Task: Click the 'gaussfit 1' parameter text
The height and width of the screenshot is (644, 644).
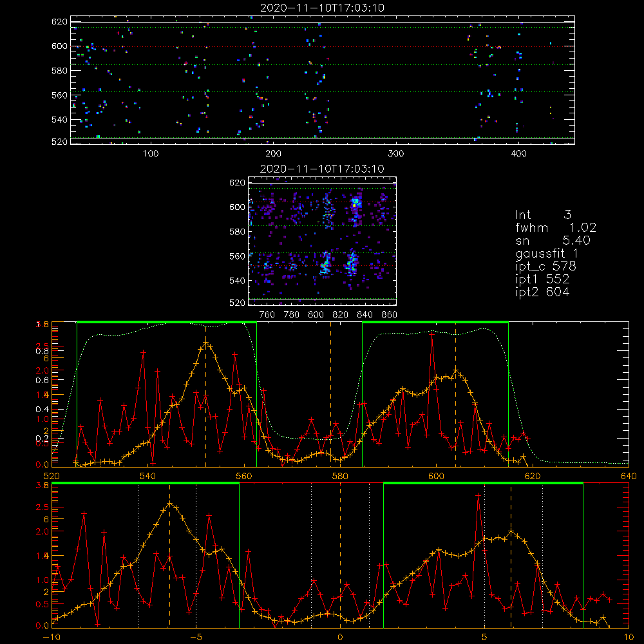Action: point(547,253)
